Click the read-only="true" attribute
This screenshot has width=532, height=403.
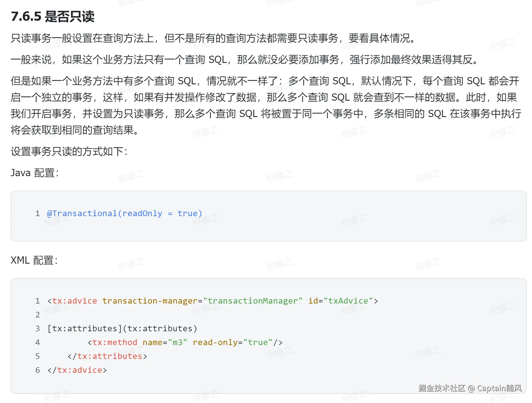[x=232, y=342]
